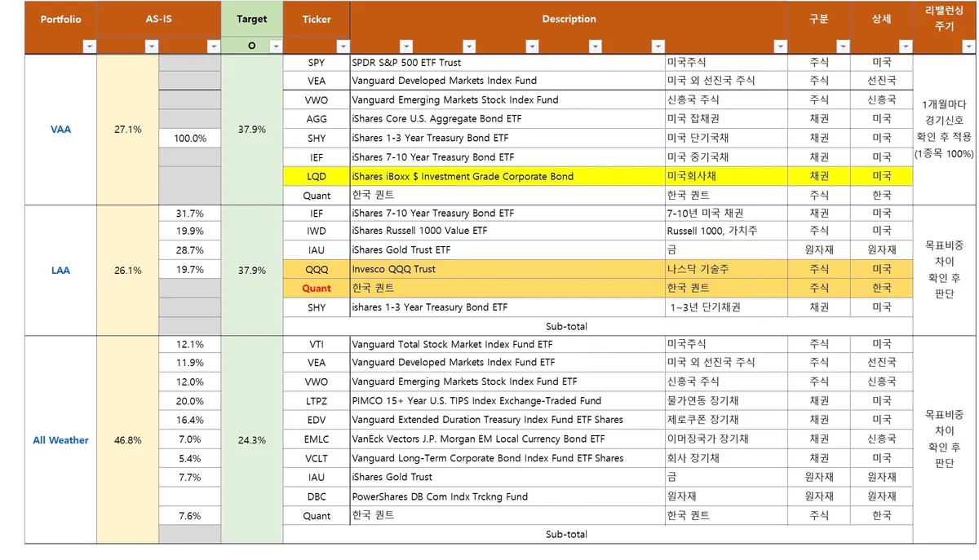
Task: Select the 31.7% cell in LAA
Action: click(x=189, y=213)
